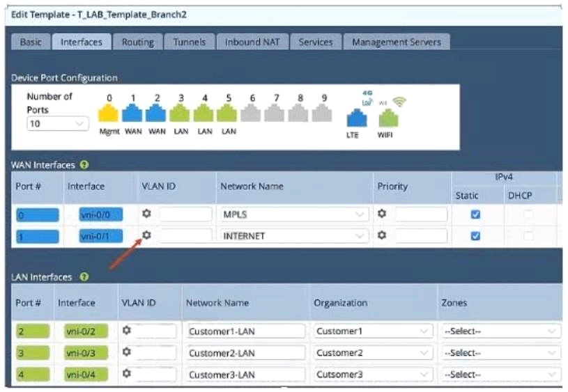568x392 pixels.
Task: Open VLAN ID gear for INTERNET row
Action: 147,235
